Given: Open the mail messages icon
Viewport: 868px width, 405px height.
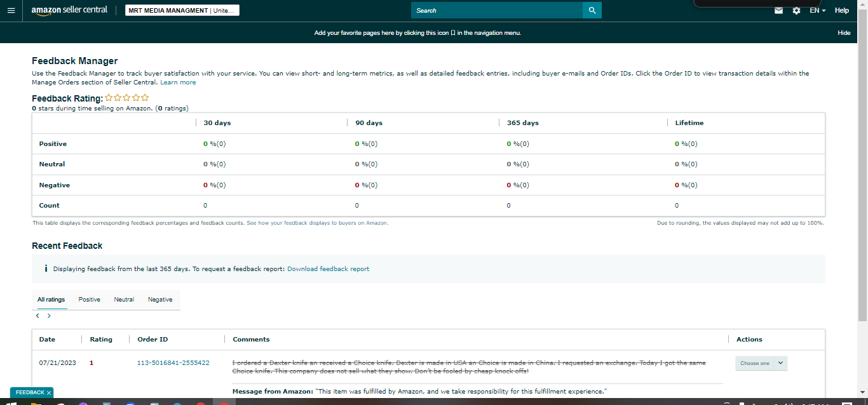Looking at the screenshot, I should pos(778,11).
